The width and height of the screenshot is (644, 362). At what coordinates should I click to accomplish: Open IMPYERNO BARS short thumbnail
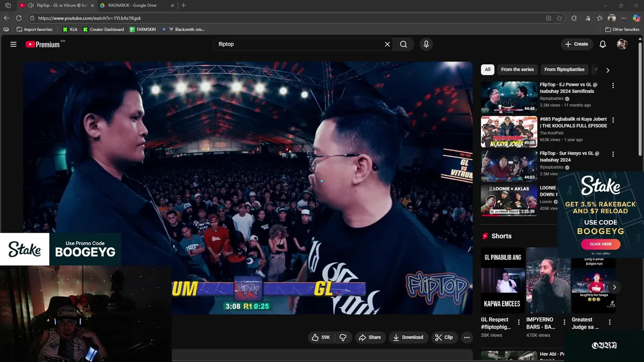[548, 280]
